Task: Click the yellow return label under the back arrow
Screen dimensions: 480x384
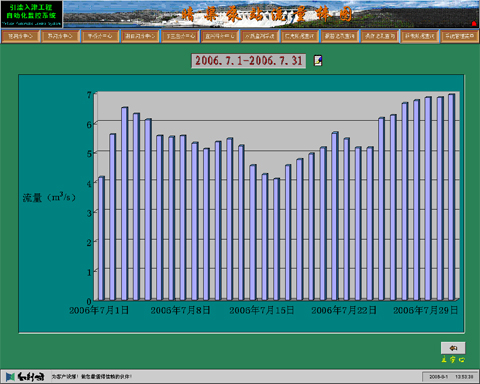Action: (x=453, y=360)
